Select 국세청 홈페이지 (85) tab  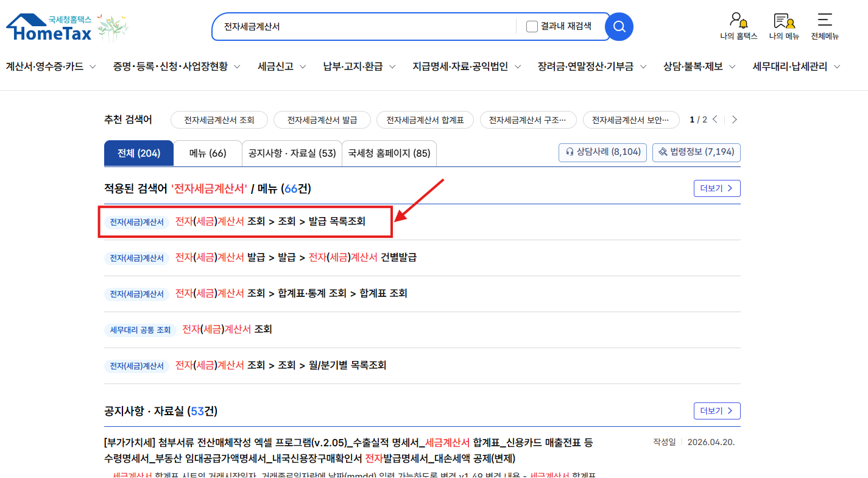389,153
